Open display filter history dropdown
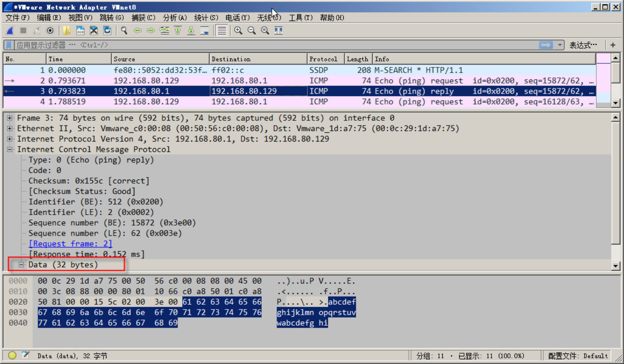This screenshot has width=624, height=364. [x=560, y=45]
